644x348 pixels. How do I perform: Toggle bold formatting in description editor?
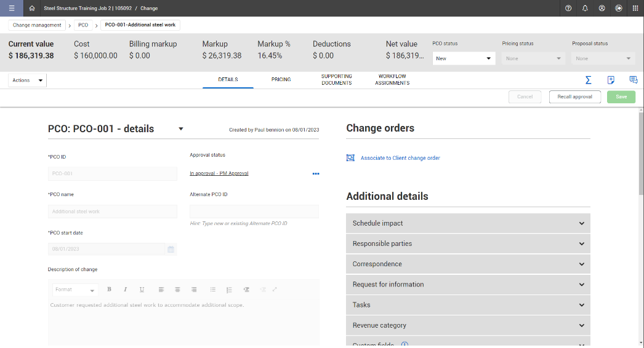click(109, 290)
